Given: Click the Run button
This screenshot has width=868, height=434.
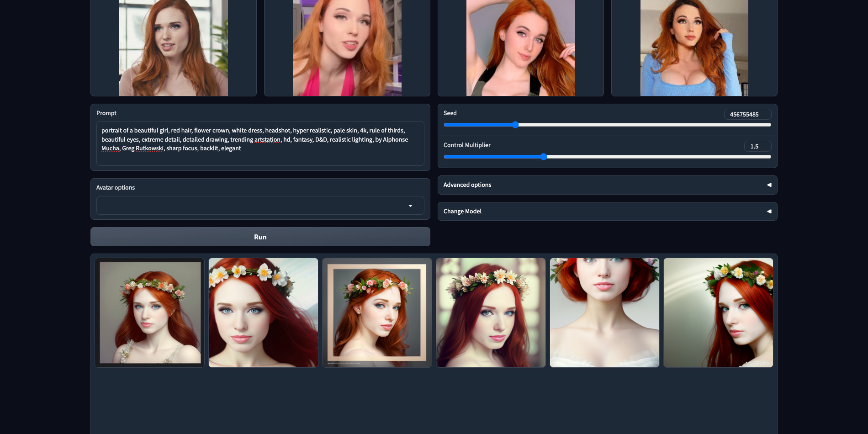Looking at the screenshot, I should pyautogui.click(x=260, y=237).
